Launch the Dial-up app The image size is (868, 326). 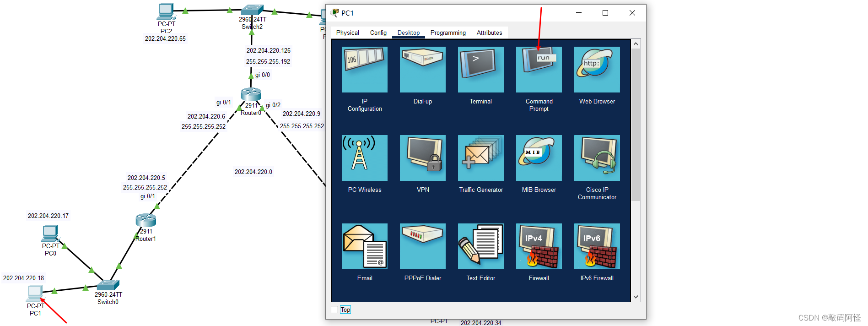tap(422, 70)
